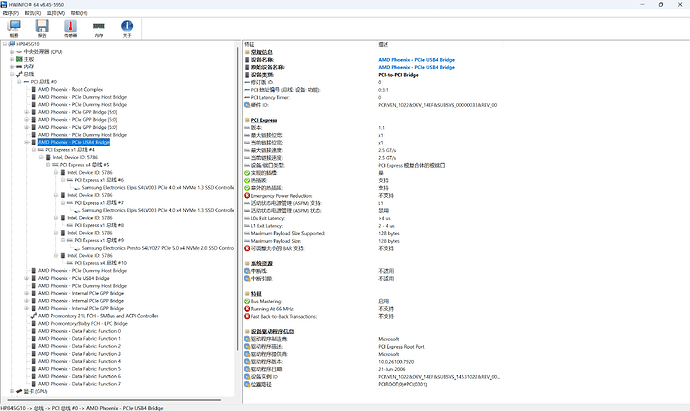Image resolution: width=690 pixels, height=411 pixels.
Task: Expand the 中央处理器 (CPU) node
Action: tap(12, 51)
